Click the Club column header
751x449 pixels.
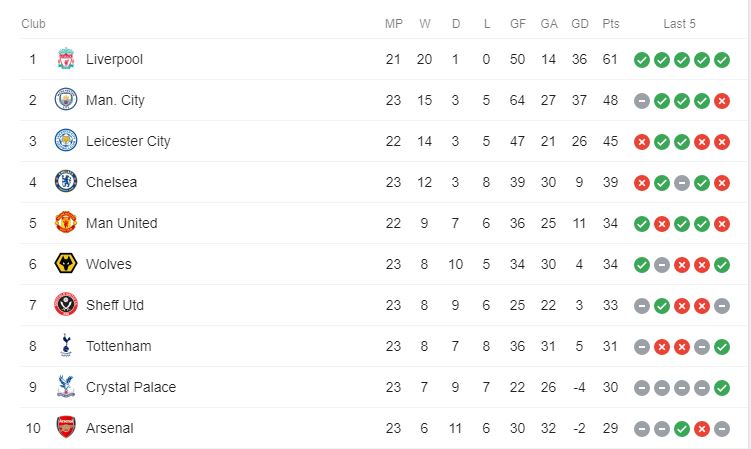(34, 24)
